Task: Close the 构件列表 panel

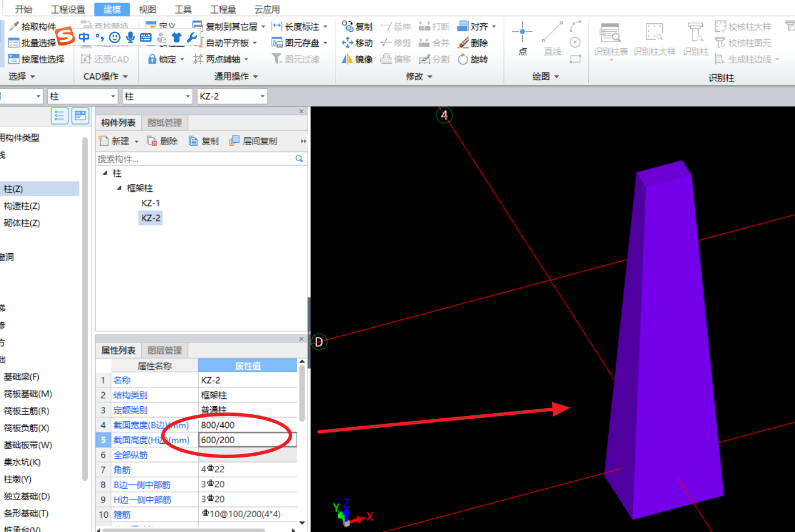Action: [301, 111]
